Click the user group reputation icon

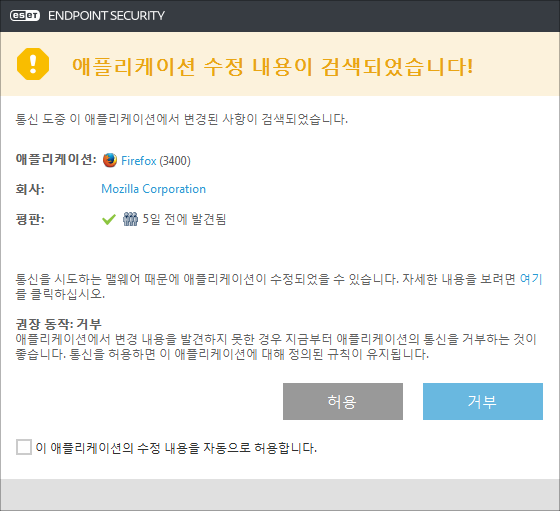(130, 219)
